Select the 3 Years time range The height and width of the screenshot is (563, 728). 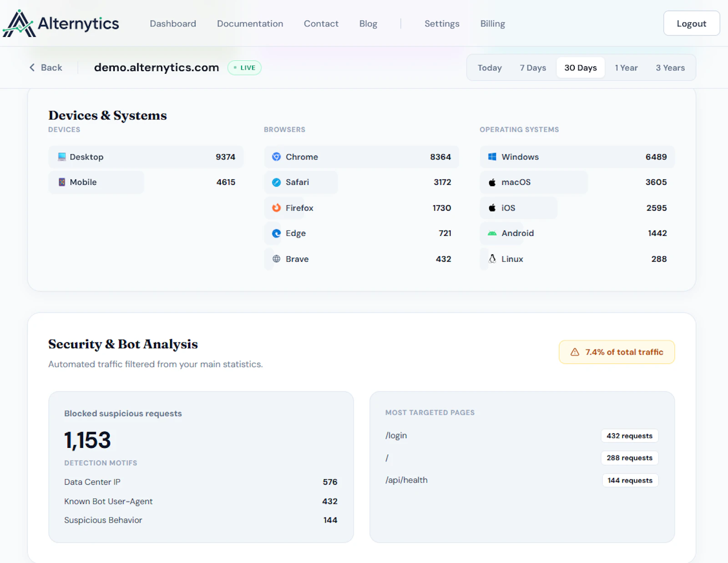tap(670, 68)
